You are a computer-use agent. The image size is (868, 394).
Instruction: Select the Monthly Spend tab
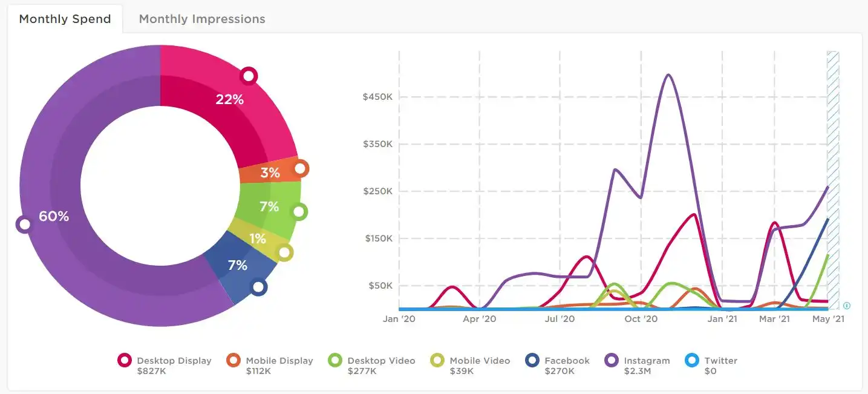65,19
